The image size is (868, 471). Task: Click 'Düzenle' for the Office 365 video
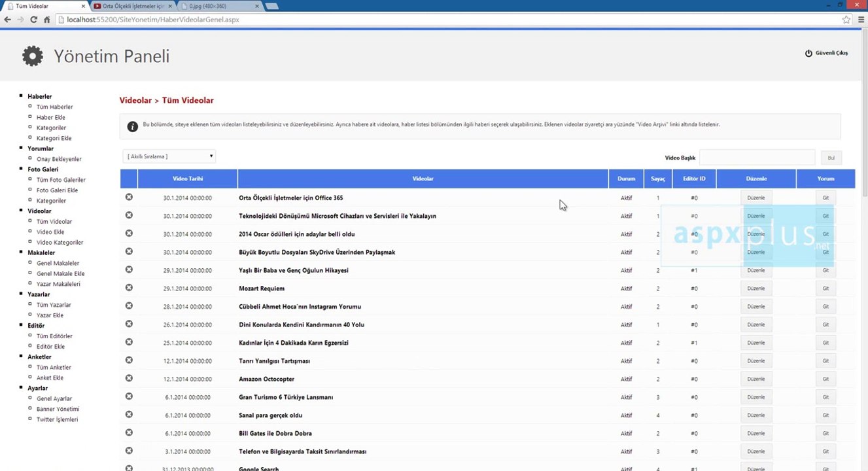point(756,198)
